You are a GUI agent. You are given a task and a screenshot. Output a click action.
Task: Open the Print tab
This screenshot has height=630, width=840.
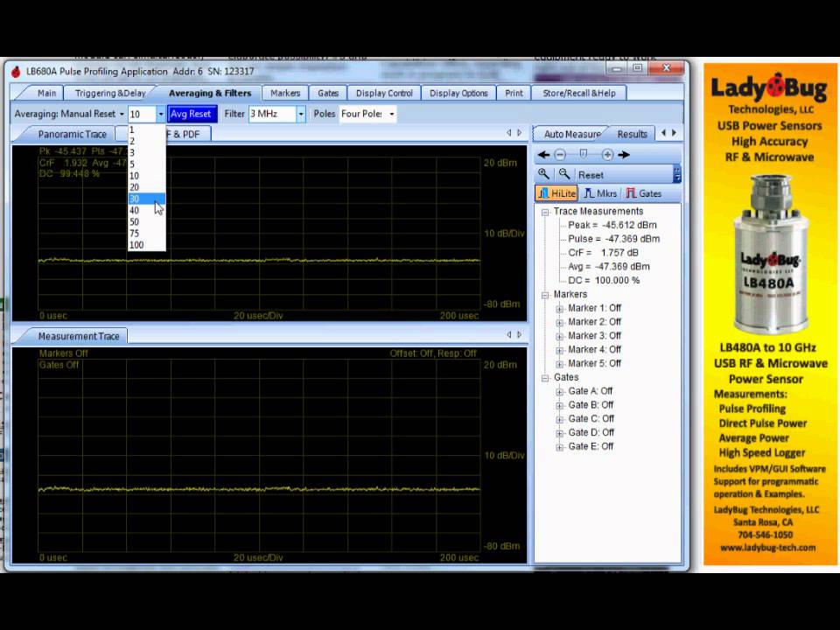point(514,94)
